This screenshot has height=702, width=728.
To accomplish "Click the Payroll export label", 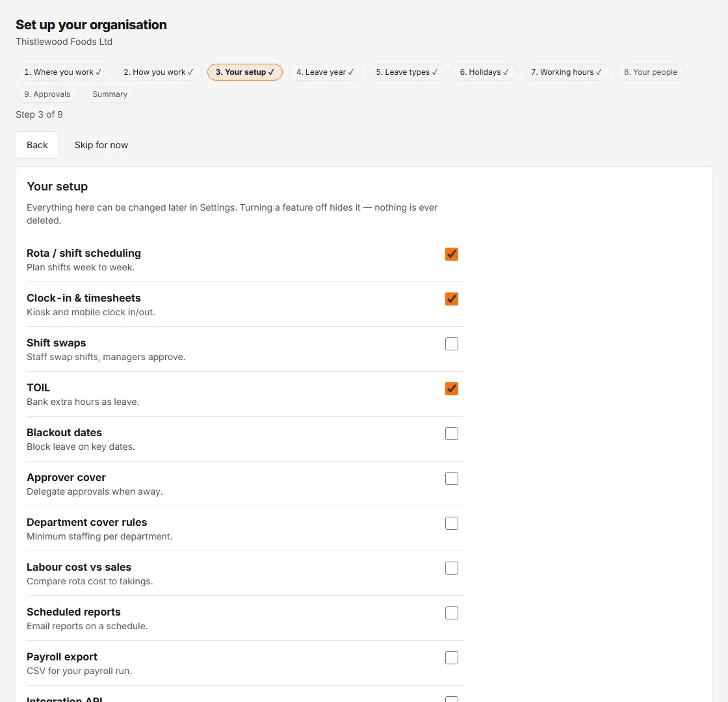I will click(62, 657).
